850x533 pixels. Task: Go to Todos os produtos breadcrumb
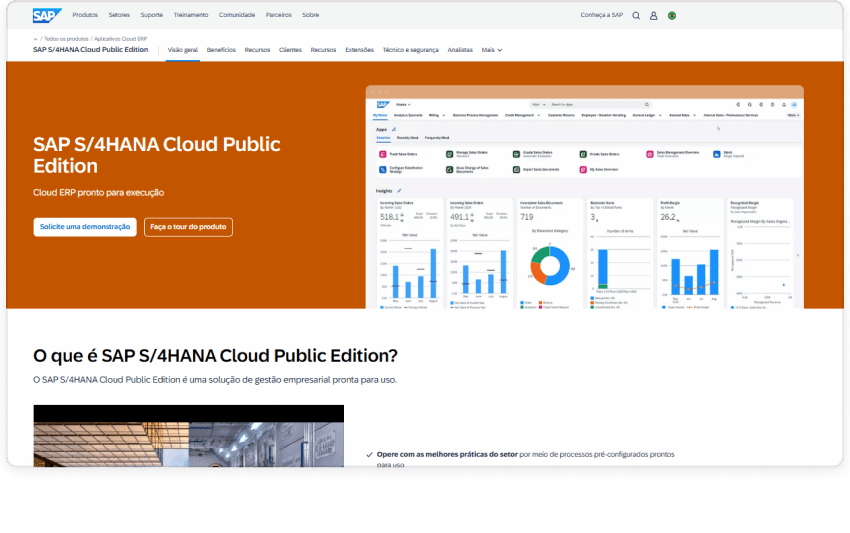pyautogui.click(x=66, y=39)
